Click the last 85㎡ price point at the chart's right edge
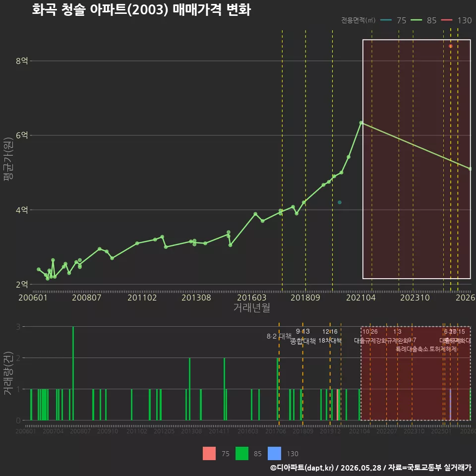The width and height of the screenshot is (476, 476). click(x=470, y=169)
